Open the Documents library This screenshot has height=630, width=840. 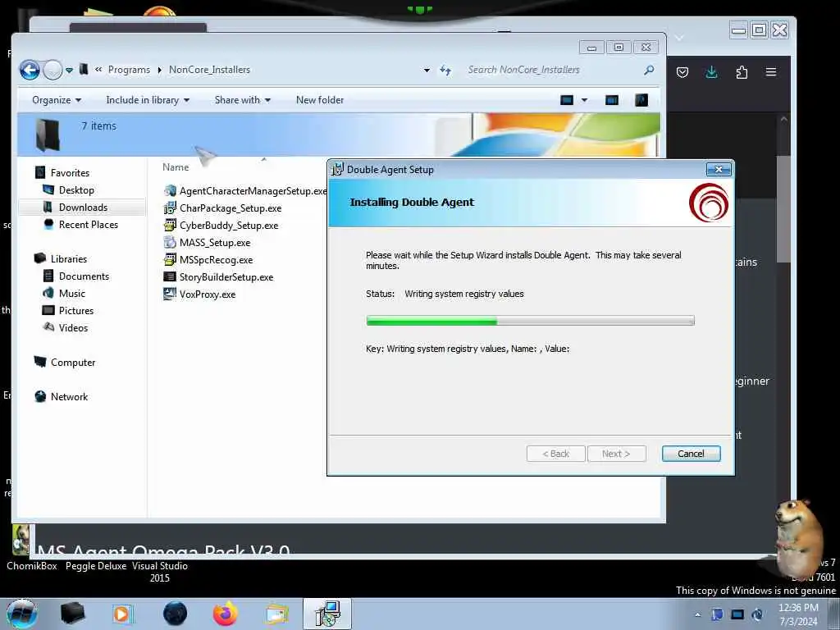point(84,276)
